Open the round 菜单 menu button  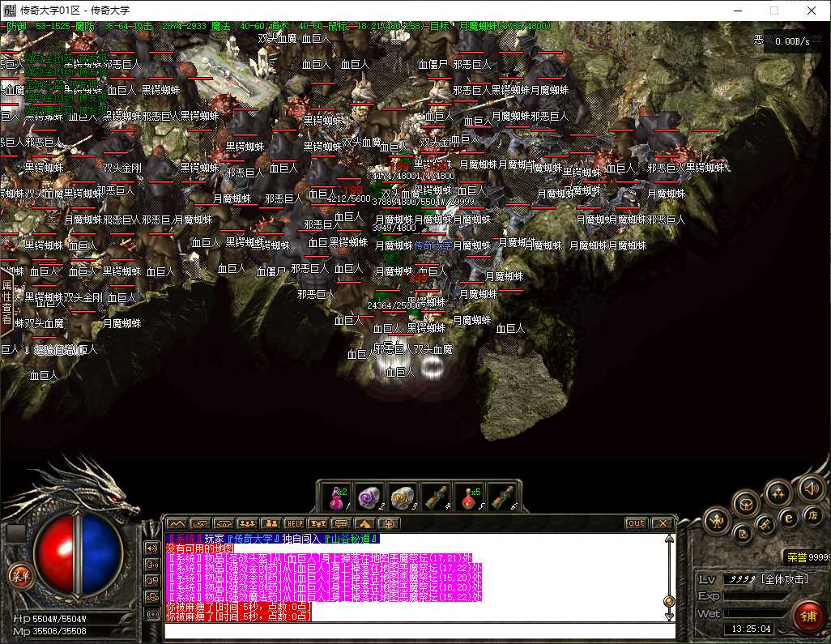tap(21, 577)
